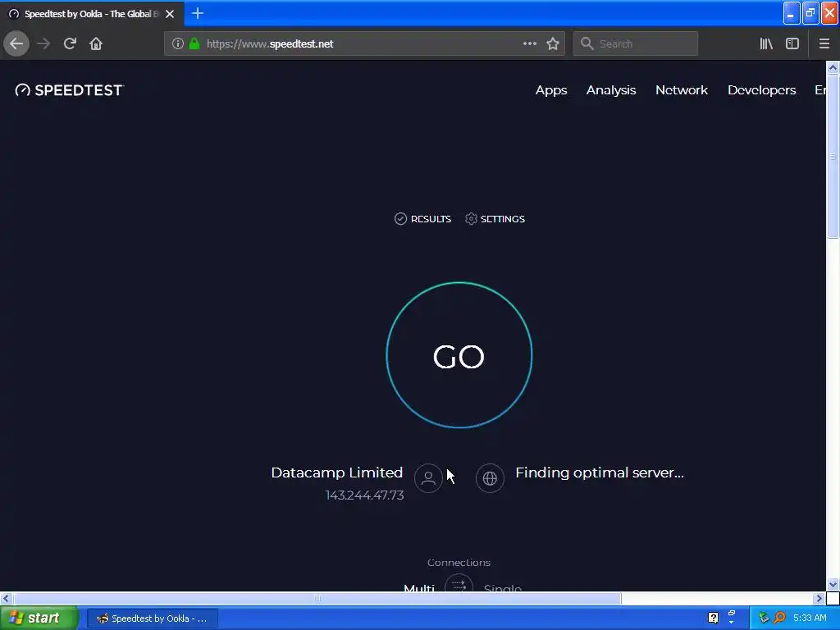
Task: Click the horizontal scrollbar right arrow
Action: tap(819, 598)
